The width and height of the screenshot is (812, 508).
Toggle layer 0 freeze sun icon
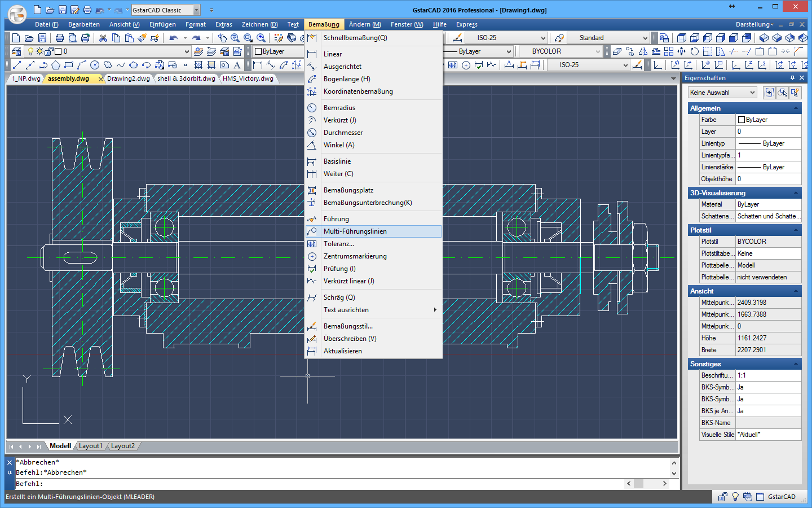tap(39, 51)
